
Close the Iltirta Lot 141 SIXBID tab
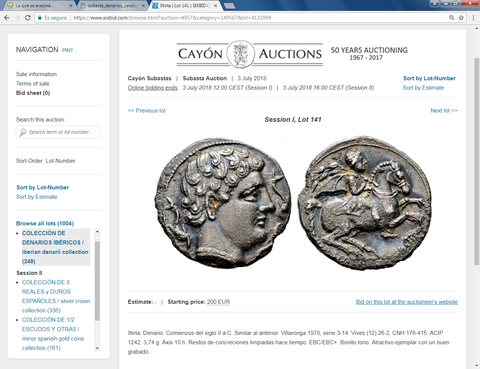coord(216,6)
